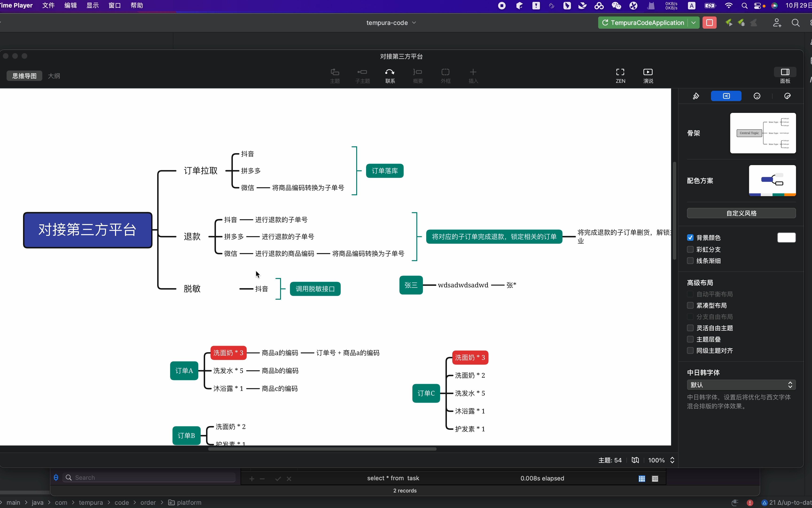Click the add-user icon in IDE toolbar

(777, 23)
